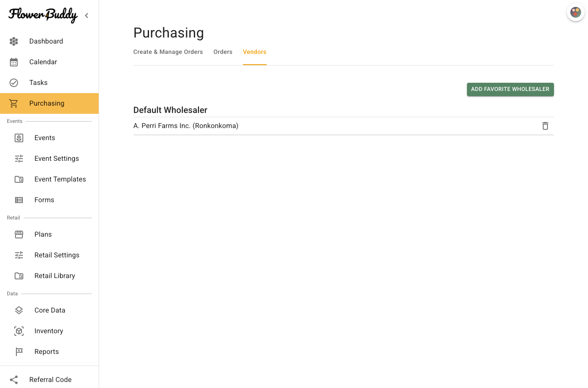Click Add Favorite Wholesaler button
This screenshot has width=588, height=388.
(x=510, y=89)
